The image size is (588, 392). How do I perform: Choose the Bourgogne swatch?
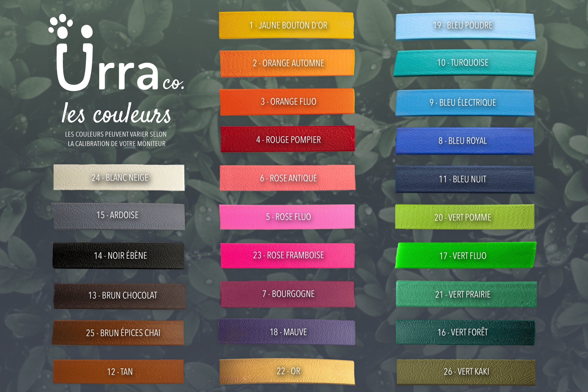click(288, 294)
